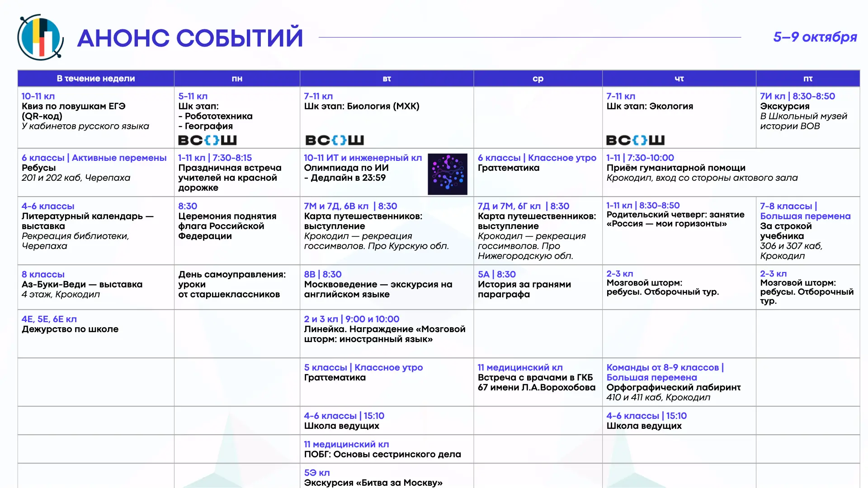868x488 pixels.
Task: Click 'Родительский четверг' entry
Action: point(675,219)
